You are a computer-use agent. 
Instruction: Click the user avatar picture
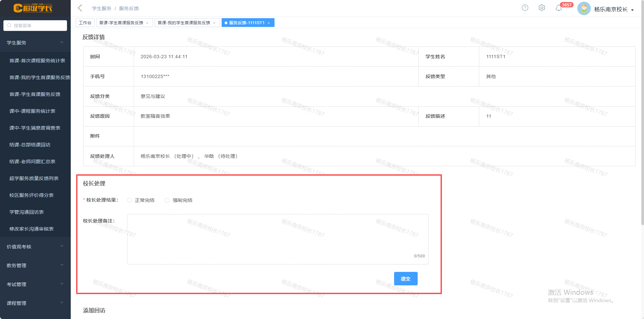584,9
